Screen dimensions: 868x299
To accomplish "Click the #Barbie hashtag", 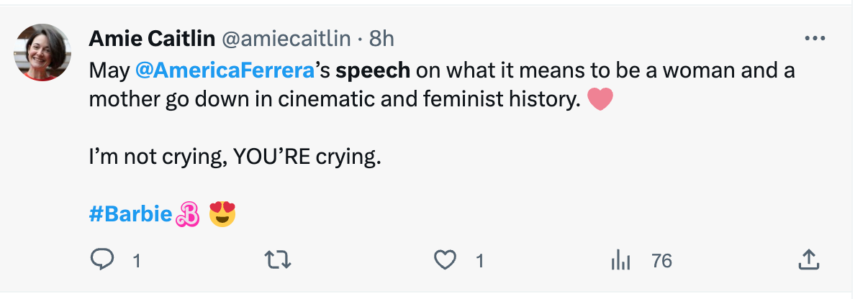I will (130, 213).
